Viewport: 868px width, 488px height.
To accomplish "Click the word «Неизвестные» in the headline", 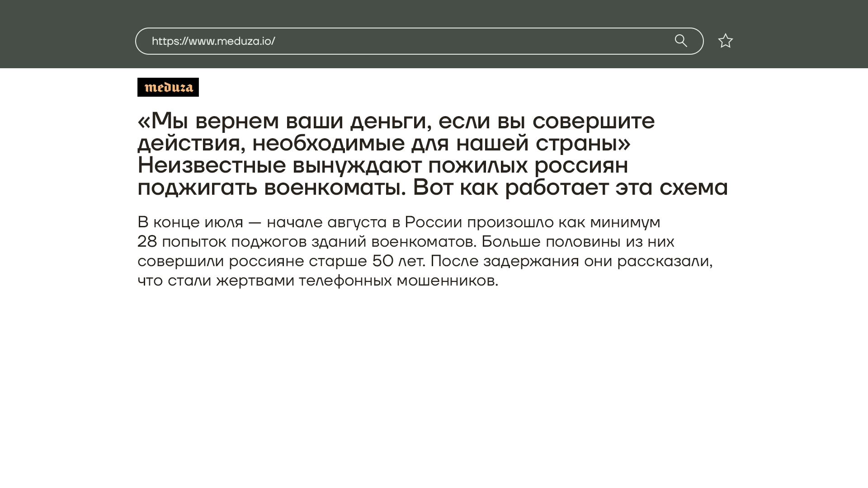I will (x=212, y=165).
